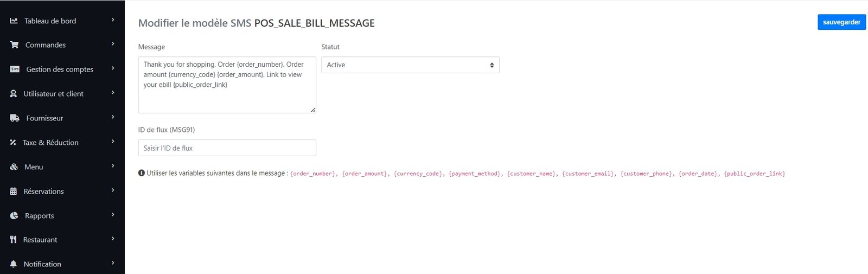Expand the Rapports chevron arrow

[113, 215]
